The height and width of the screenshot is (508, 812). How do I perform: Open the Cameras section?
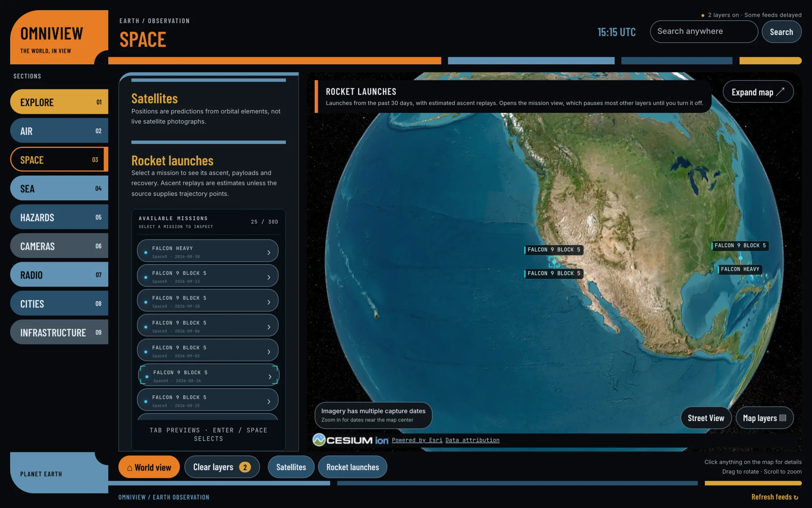(59, 246)
